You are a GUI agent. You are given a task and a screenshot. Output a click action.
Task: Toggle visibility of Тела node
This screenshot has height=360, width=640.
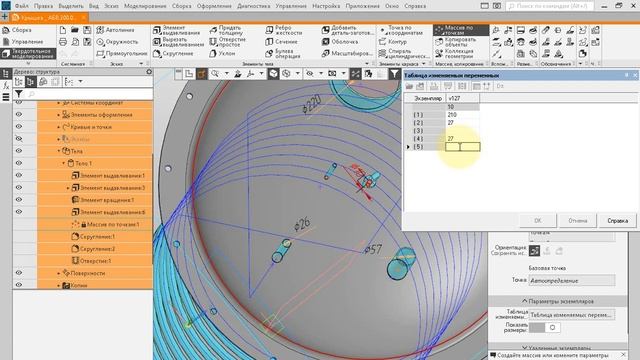tap(19, 151)
